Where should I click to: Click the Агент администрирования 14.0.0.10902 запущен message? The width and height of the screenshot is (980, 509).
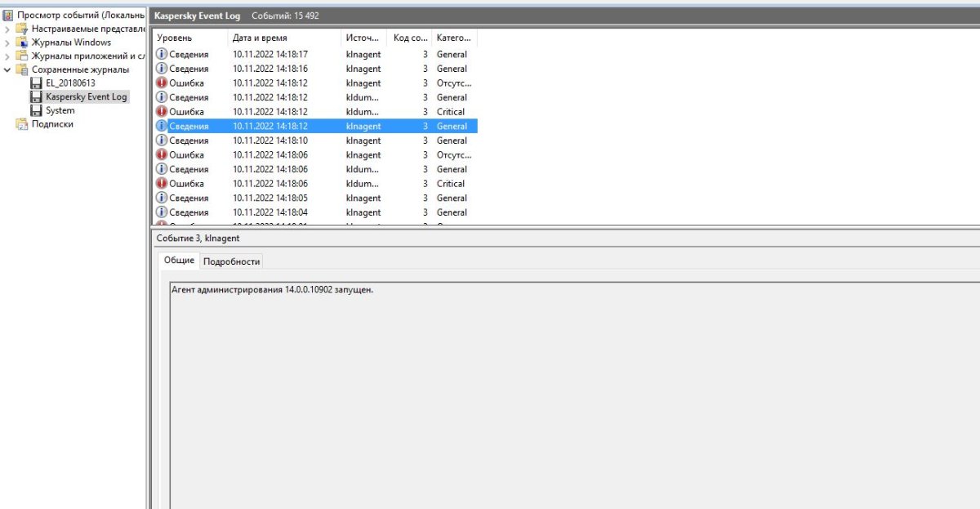(x=272, y=289)
